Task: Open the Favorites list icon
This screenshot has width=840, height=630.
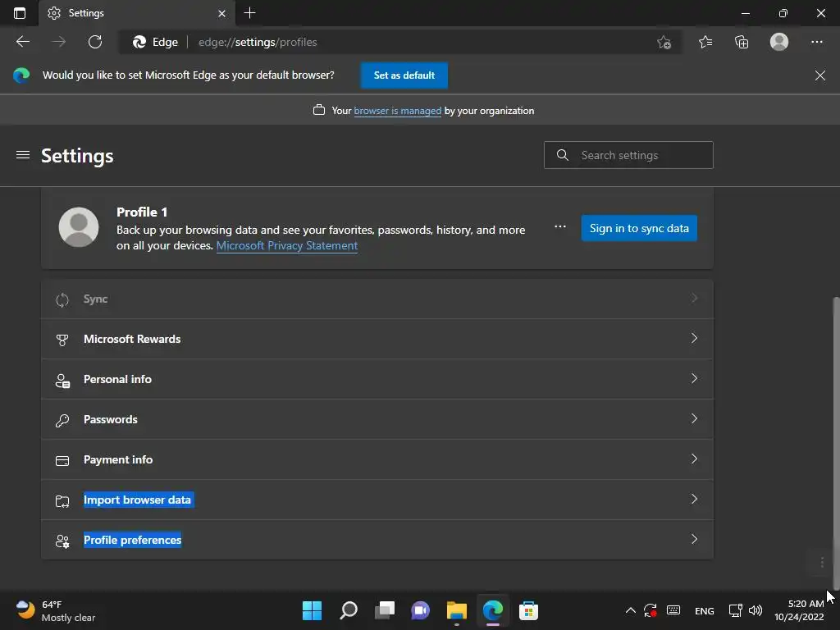Action: (705, 42)
